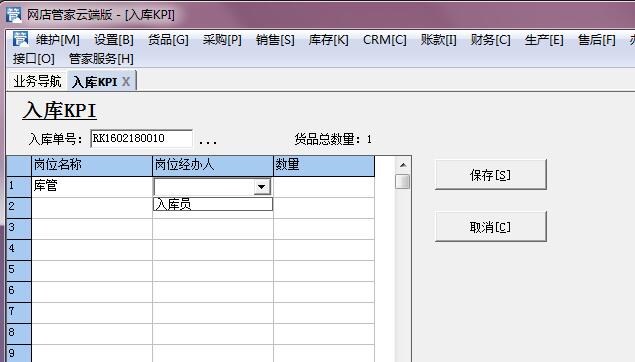Open the 售后[F] menu
Image resolution: width=635 pixels, height=362 pixels.
point(597,40)
